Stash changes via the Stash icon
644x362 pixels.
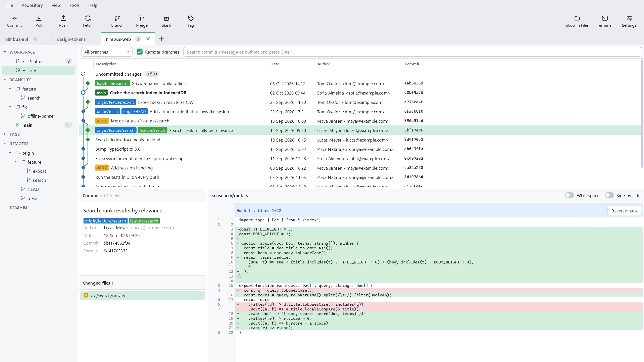(x=166, y=18)
